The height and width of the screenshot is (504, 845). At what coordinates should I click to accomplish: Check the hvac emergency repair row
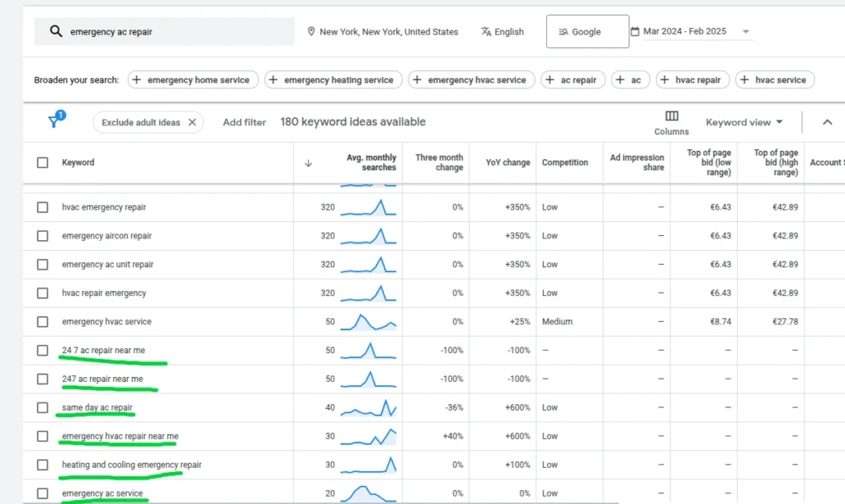point(43,207)
